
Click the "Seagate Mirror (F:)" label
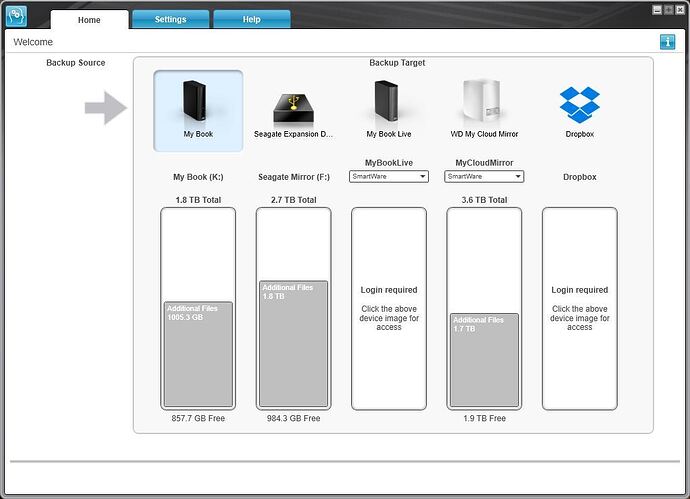(x=294, y=177)
